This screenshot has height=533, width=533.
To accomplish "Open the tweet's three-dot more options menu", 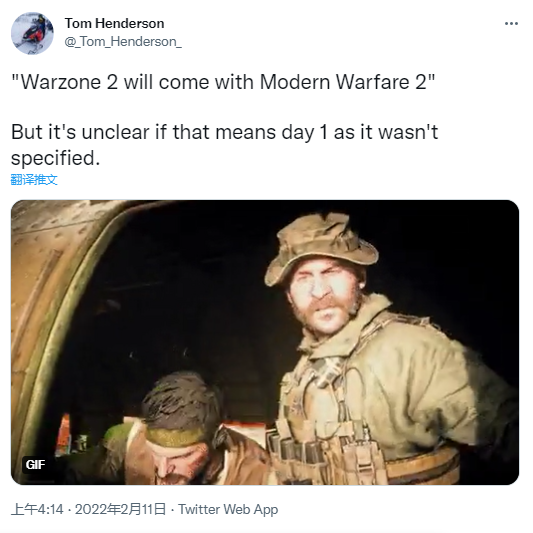I will [511, 23].
